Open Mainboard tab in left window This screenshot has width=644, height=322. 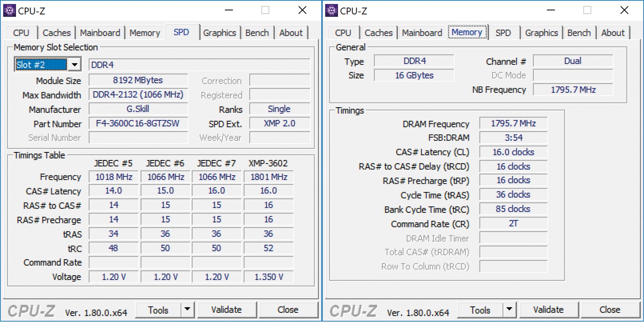pos(100,33)
